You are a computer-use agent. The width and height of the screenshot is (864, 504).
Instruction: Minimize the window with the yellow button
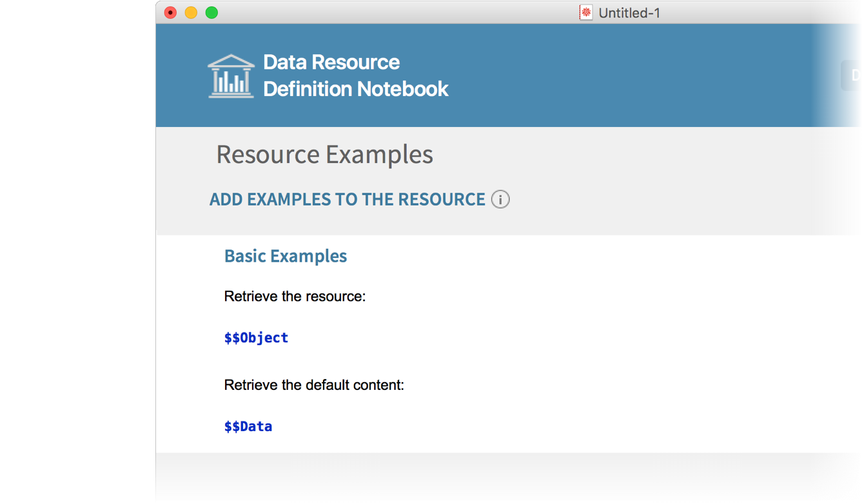191,13
